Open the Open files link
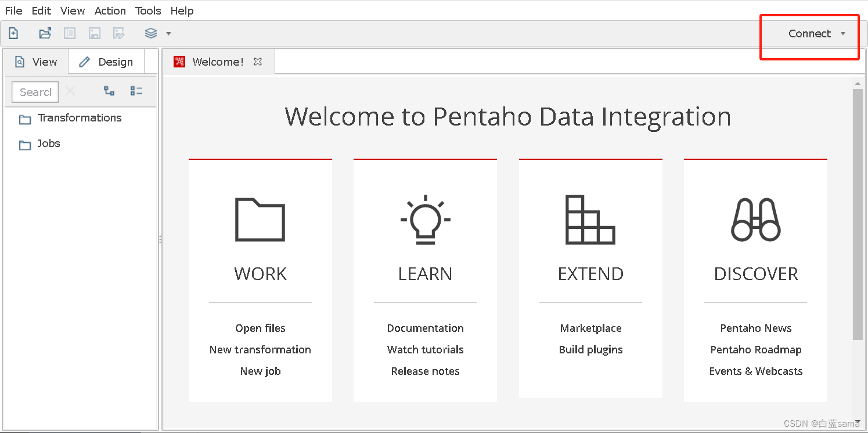This screenshot has height=433, width=868. coord(260,328)
